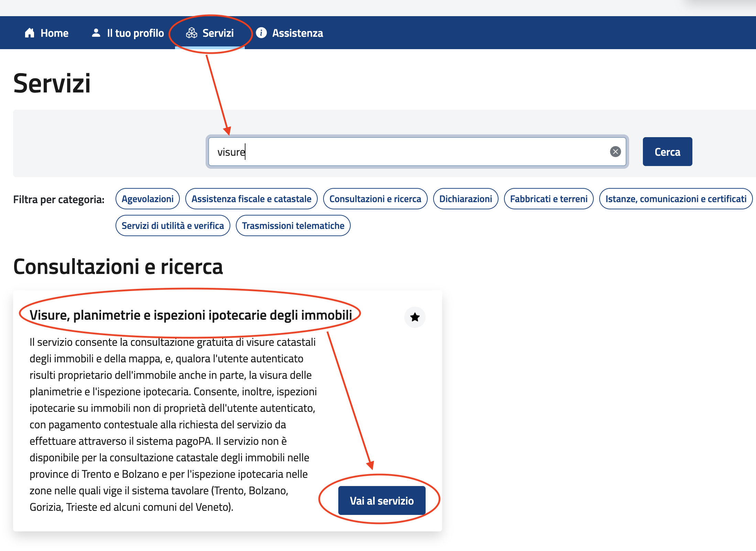Click the Consultazioni e ricerca section heading

[x=118, y=267]
